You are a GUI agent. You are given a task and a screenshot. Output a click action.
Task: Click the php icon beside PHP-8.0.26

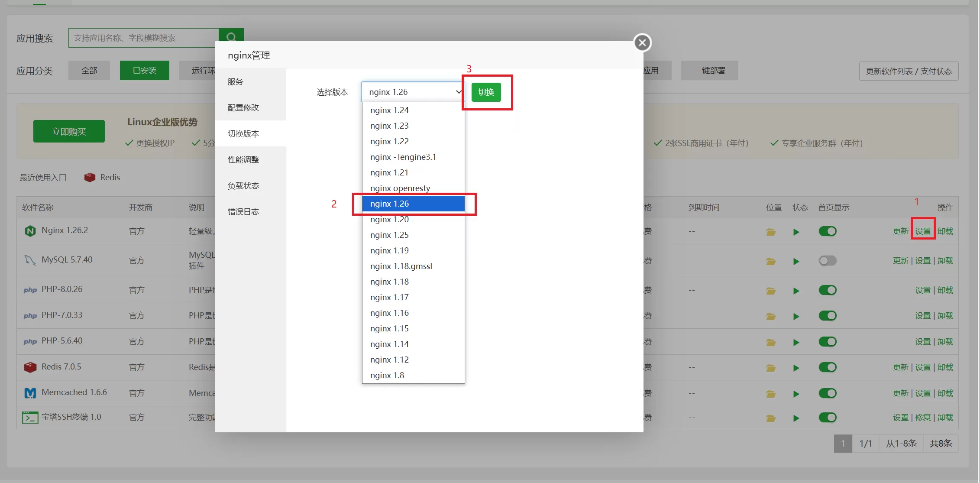coord(30,290)
